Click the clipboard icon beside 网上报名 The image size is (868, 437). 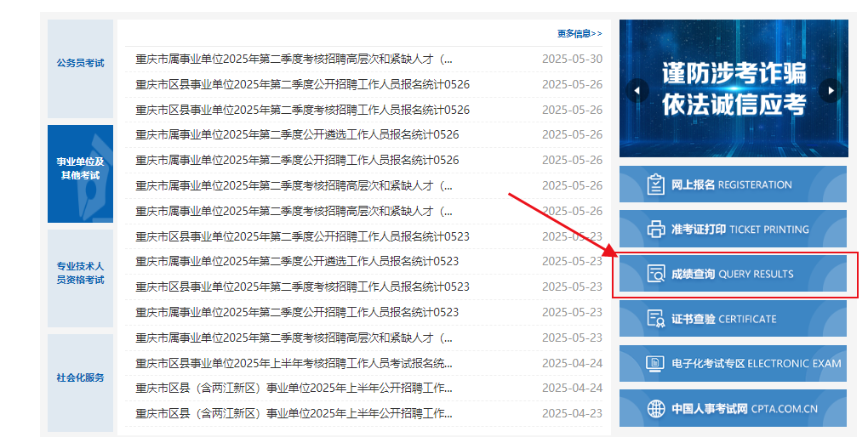tap(655, 184)
